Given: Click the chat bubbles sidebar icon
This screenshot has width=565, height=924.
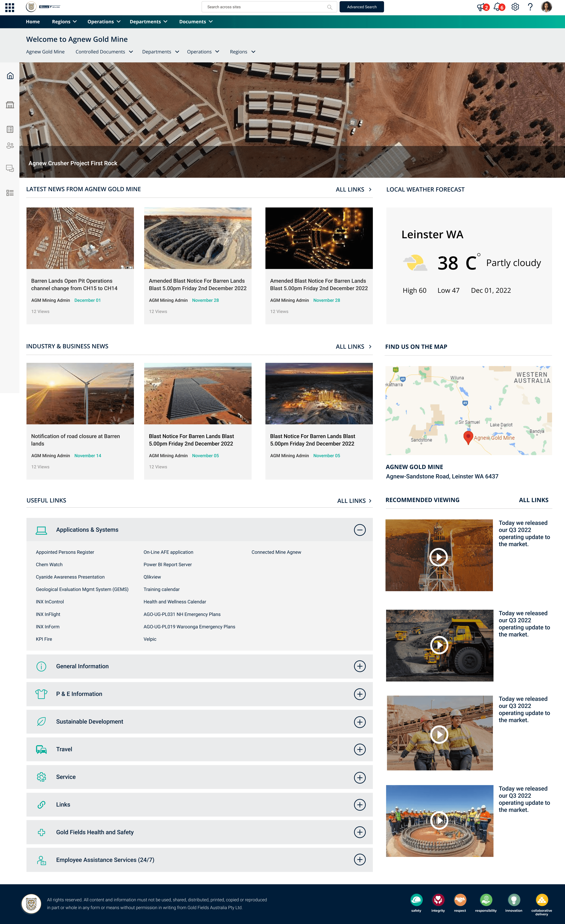Looking at the screenshot, I should point(10,168).
